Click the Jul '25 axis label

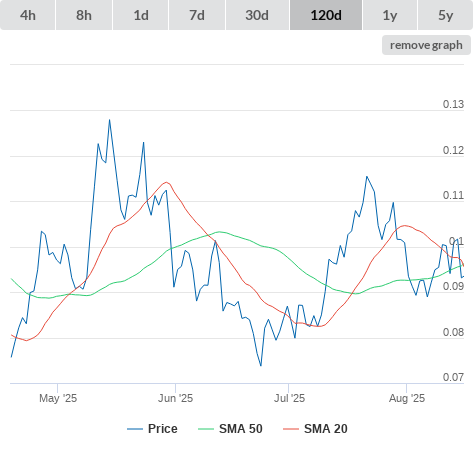tap(289, 398)
